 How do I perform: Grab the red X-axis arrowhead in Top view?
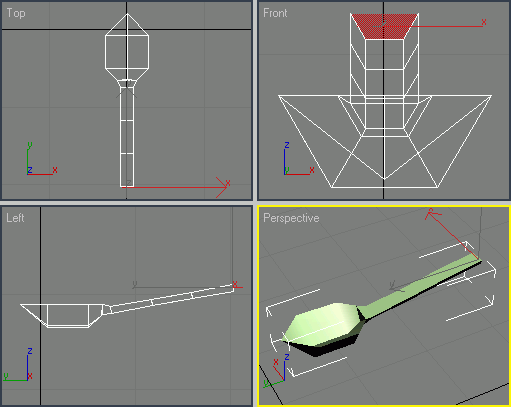tap(222, 187)
